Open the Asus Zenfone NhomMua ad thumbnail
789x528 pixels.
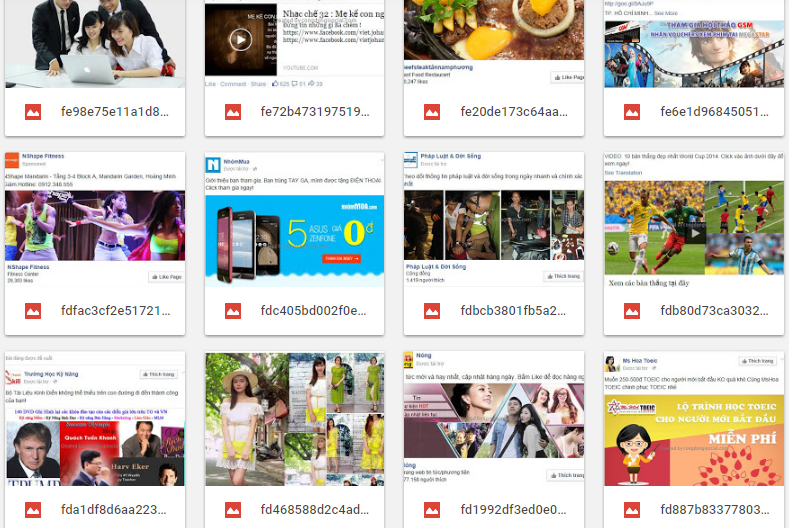click(294, 220)
